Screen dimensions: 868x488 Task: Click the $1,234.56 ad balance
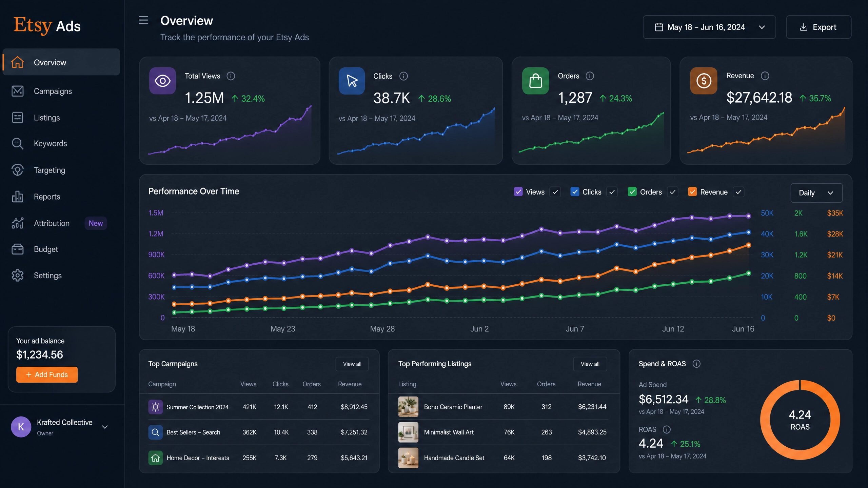[x=40, y=354]
